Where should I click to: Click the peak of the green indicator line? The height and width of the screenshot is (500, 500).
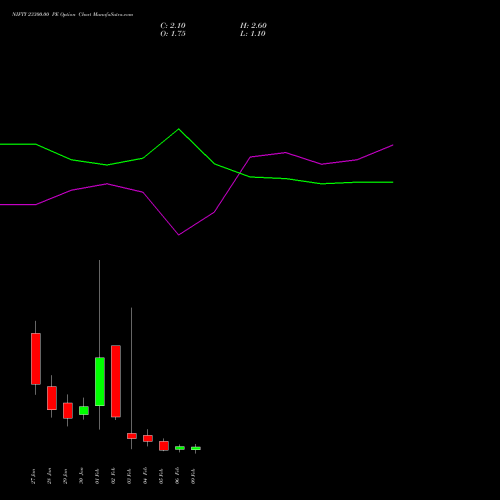[179, 129]
